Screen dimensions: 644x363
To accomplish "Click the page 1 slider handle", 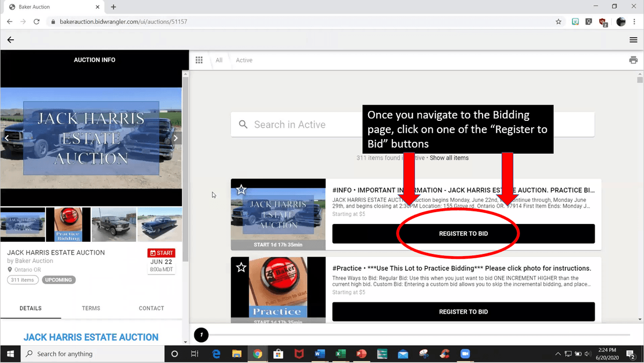I will pyautogui.click(x=201, y=335).
